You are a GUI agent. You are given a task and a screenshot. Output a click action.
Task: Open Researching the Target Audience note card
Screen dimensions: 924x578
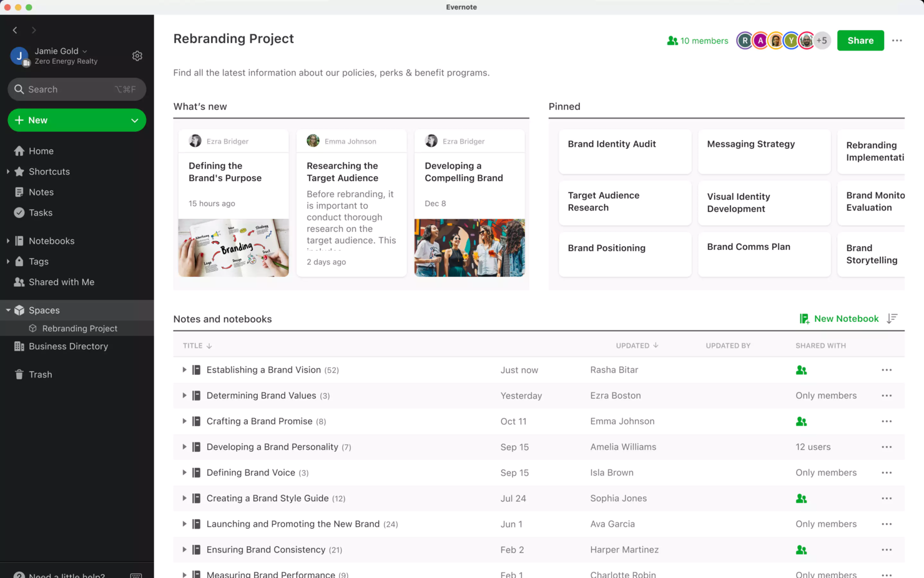click(351, 203)
